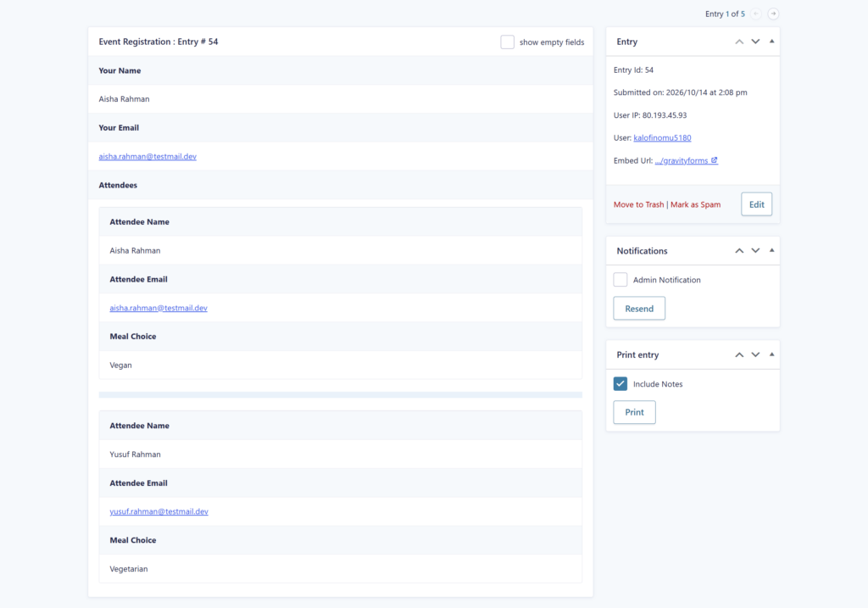Click Aisha's email link under Attendee Email
This screenshot has height=608, width=868.
[159, 308]
